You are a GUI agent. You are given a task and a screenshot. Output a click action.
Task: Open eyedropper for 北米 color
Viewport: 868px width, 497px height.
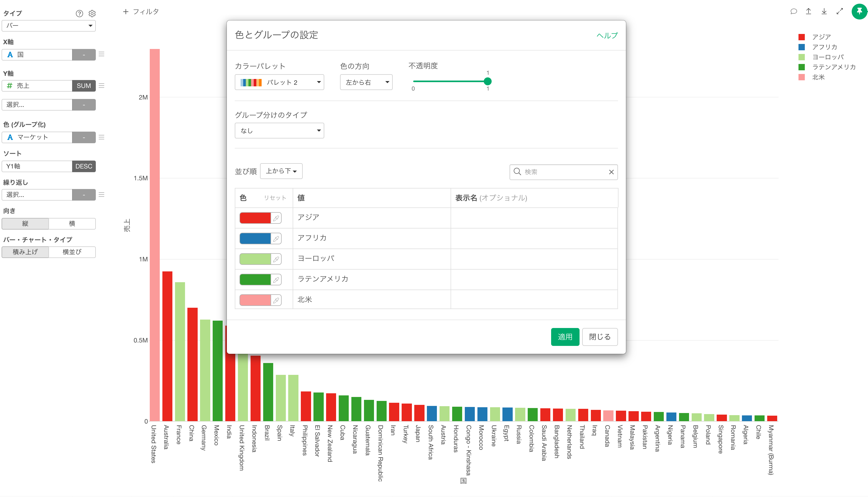[276, 300]
